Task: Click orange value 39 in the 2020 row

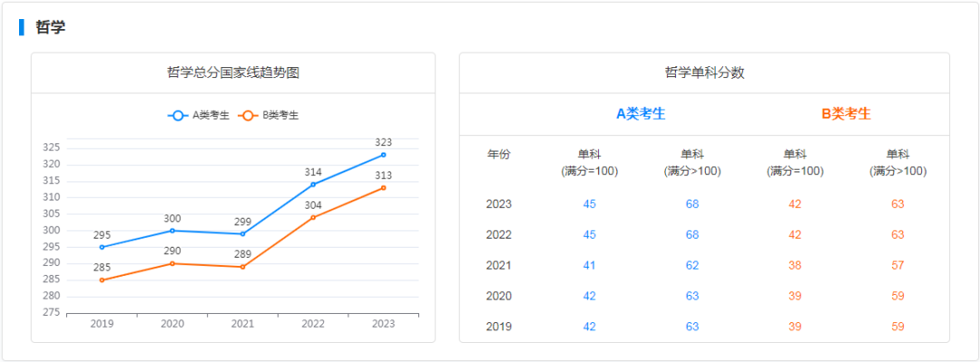Action: (x=795, y=296)
